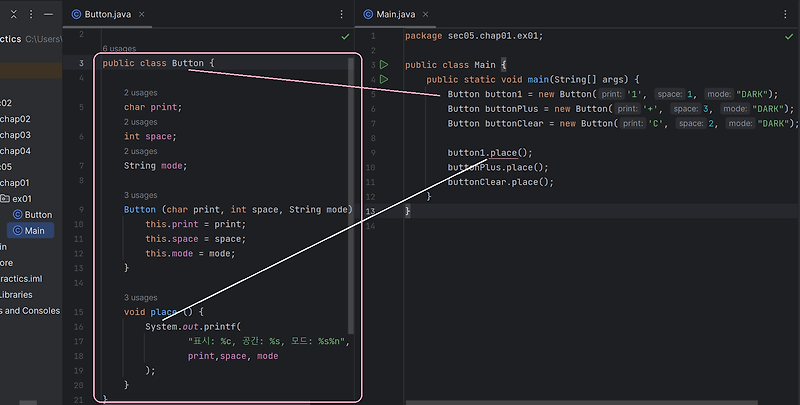Click 'int space;' field declaration
Screen dimensions: 800x405
coord(150,136)
